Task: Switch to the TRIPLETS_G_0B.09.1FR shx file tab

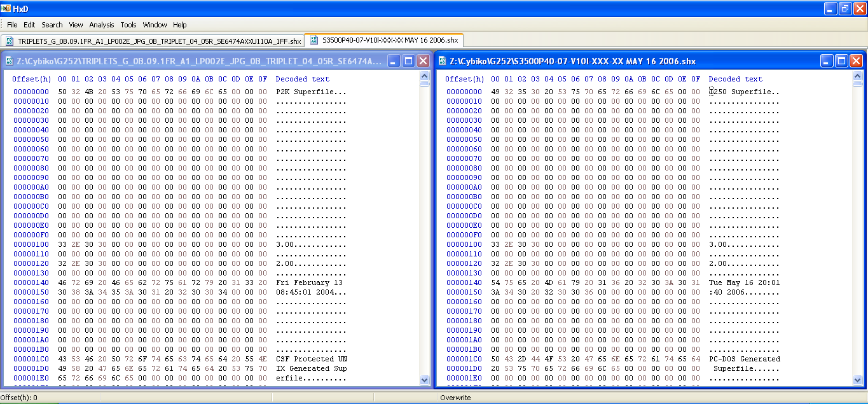Action: click(x=153, y=41)
